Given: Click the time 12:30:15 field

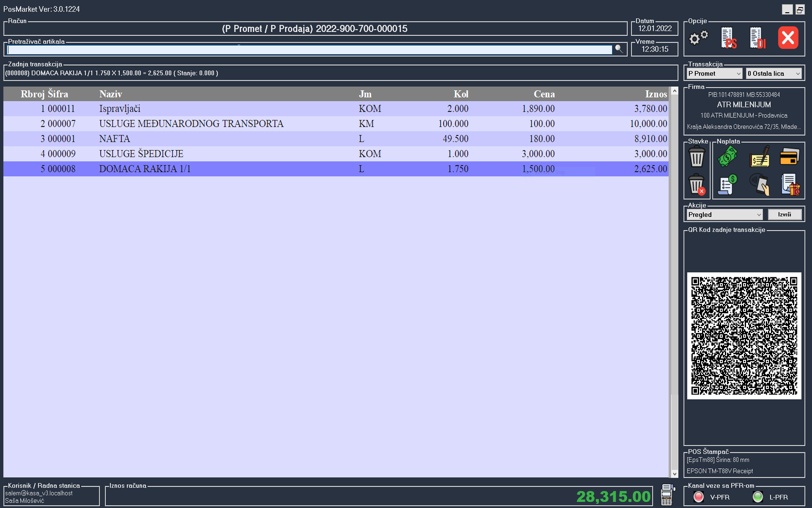Looking at the screenshot, I should [x=655, y=50].
